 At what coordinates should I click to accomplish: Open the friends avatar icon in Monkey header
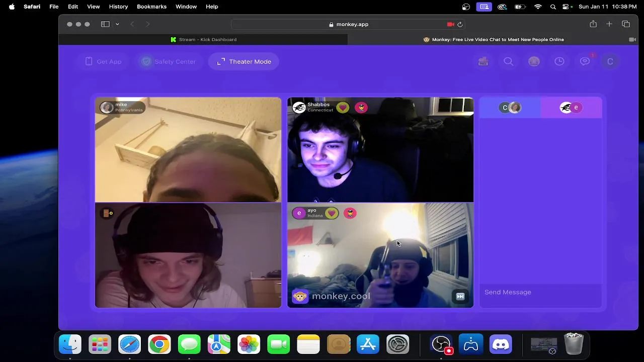(534, 61)
